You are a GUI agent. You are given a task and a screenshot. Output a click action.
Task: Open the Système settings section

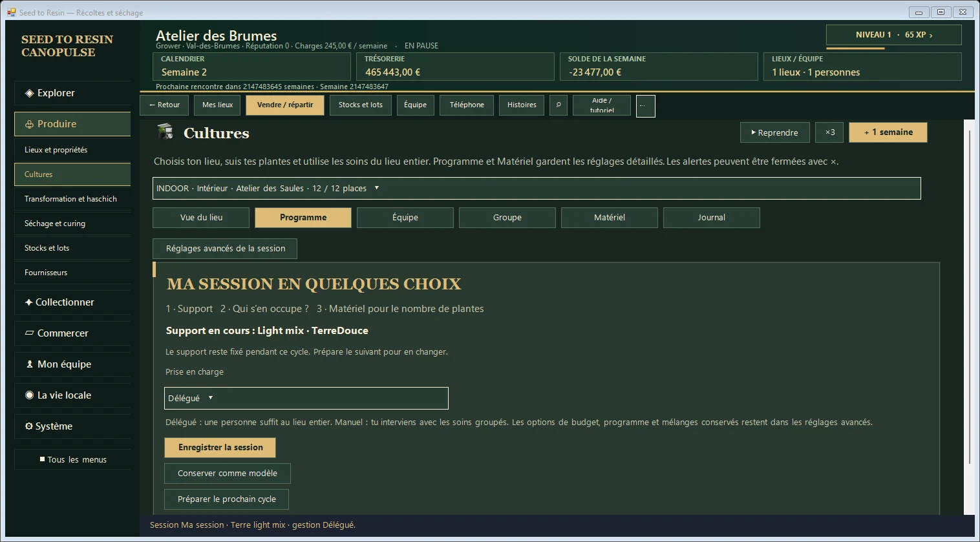click(72, 426)
